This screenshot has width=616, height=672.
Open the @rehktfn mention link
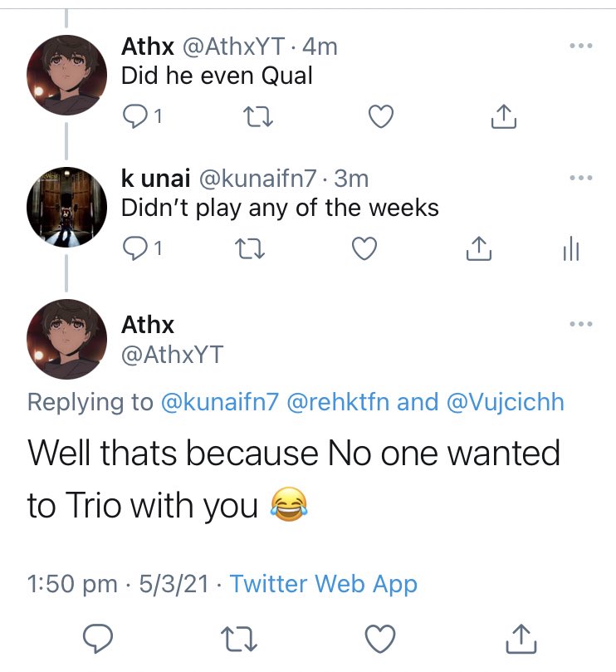(x=338, y=402)
